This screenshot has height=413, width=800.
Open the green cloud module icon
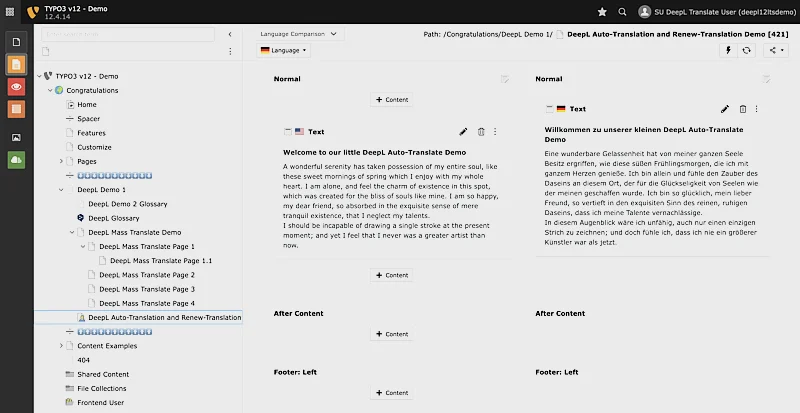click(x=16, y=160)
